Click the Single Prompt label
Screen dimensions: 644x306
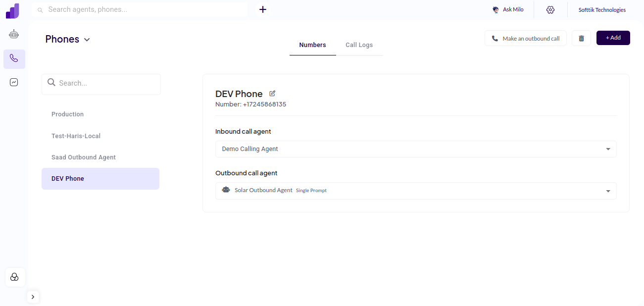coord(311,191)
